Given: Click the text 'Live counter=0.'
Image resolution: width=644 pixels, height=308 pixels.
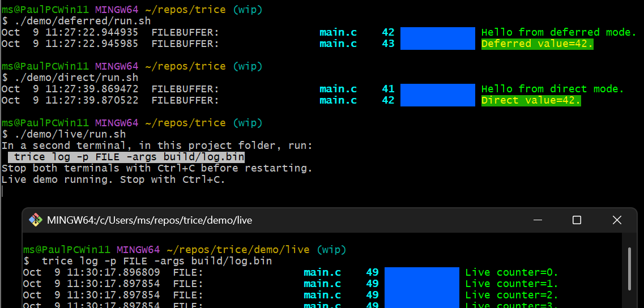Looking at the screenshot, I should pos(512,272).
